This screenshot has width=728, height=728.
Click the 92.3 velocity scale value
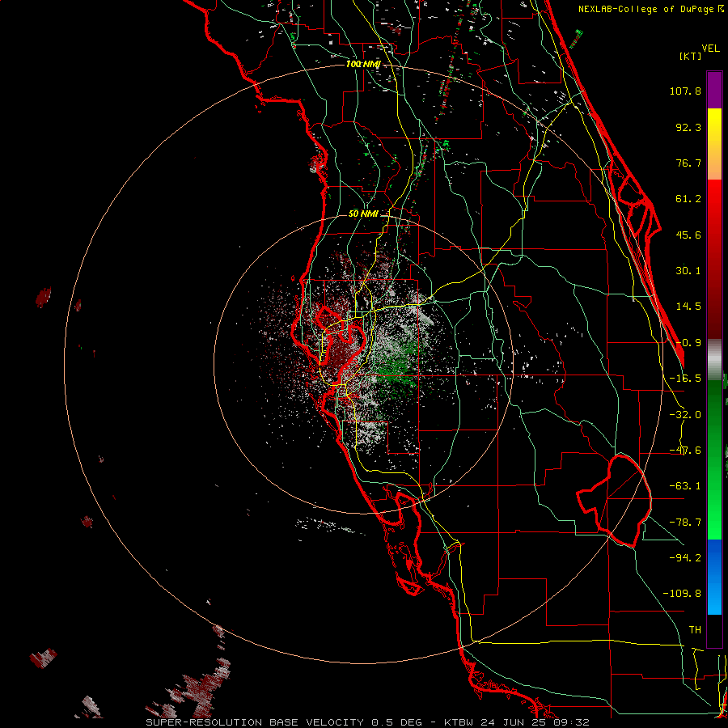click(688, 127)
